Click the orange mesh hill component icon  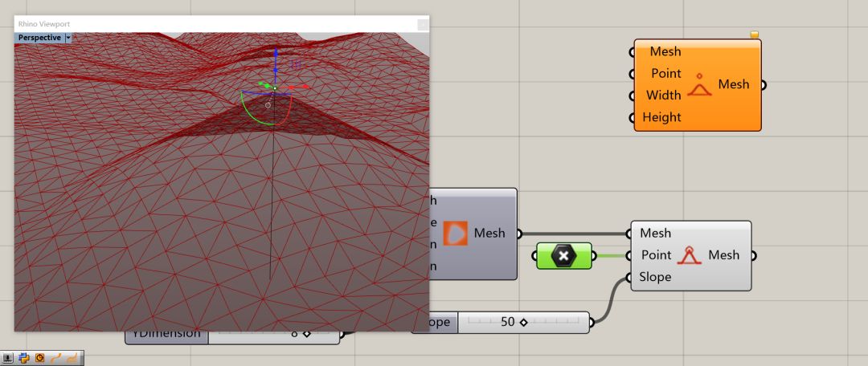coord(699,85)
